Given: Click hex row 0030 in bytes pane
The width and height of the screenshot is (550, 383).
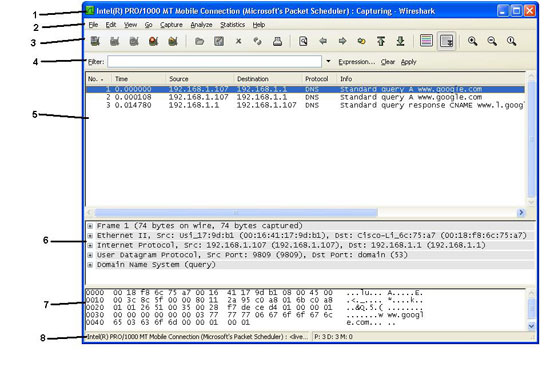Looking at the screenshot, I should (254, 315).
